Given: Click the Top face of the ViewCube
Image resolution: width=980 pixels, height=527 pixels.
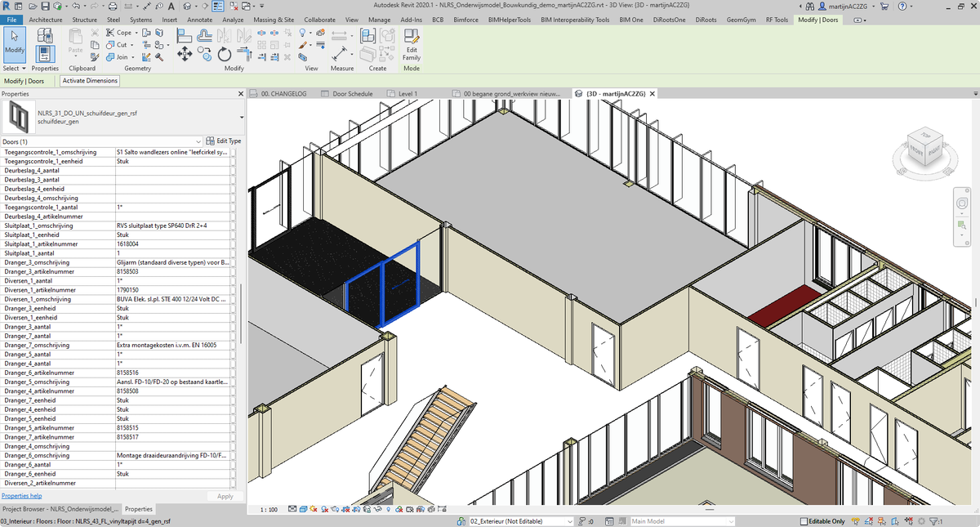Looking at the screenshot, I should click(x=925, y=133).
